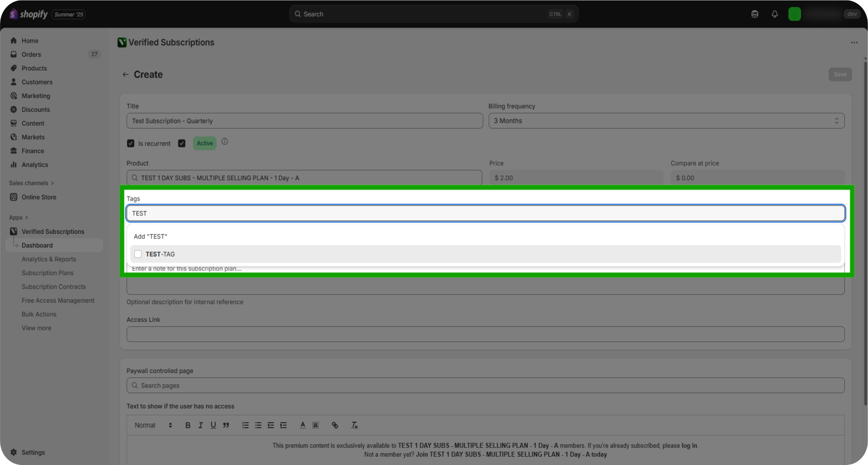The width and height of the screenshot is (868, 465).
Task: Click View more in sidebar
Action: pyautogui.click(x=37, y=328)
